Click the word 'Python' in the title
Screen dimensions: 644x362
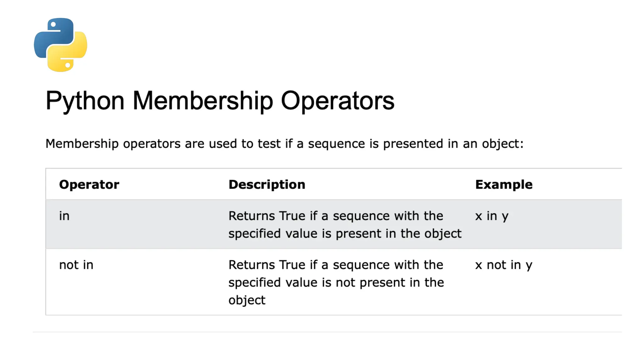click(85, 101)
